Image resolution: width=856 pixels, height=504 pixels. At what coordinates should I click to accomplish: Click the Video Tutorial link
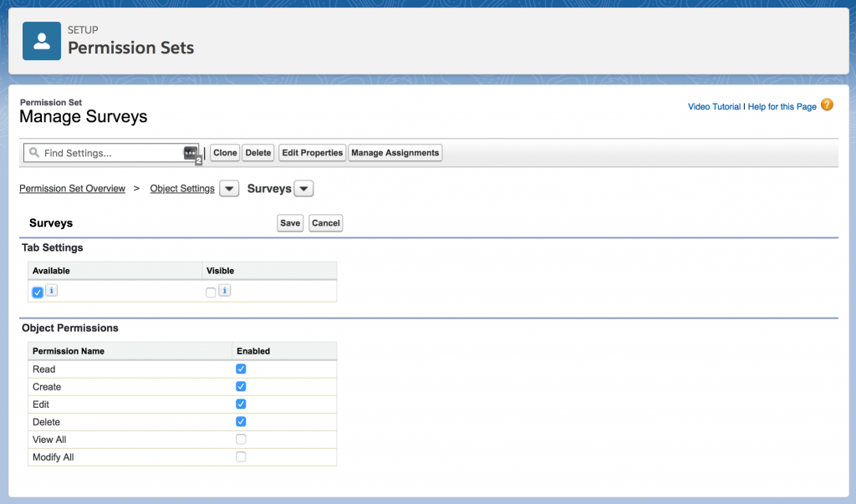[x=714, y=106]
